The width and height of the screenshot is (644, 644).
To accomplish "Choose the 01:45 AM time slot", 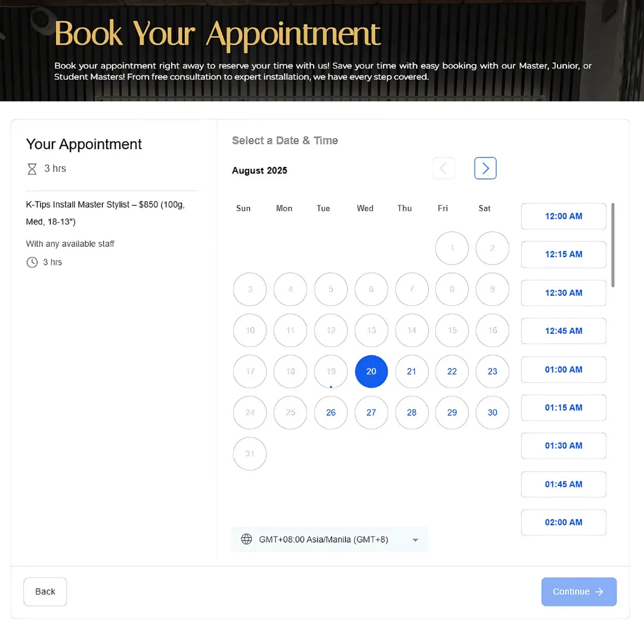I will click(x=563, y=484).
